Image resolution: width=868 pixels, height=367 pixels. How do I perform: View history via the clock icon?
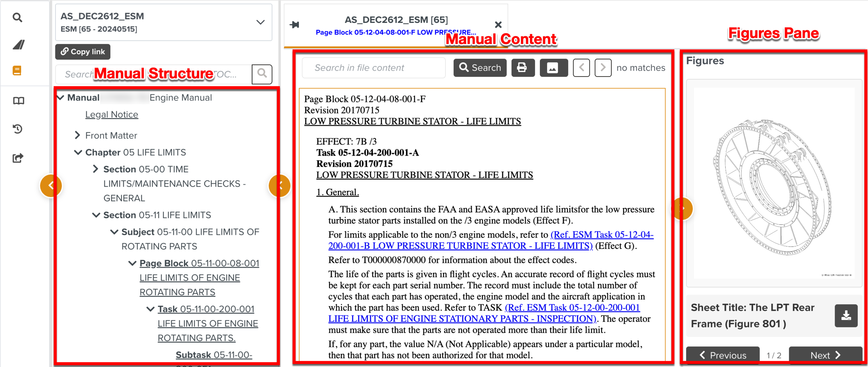click(x=18, y=129)
